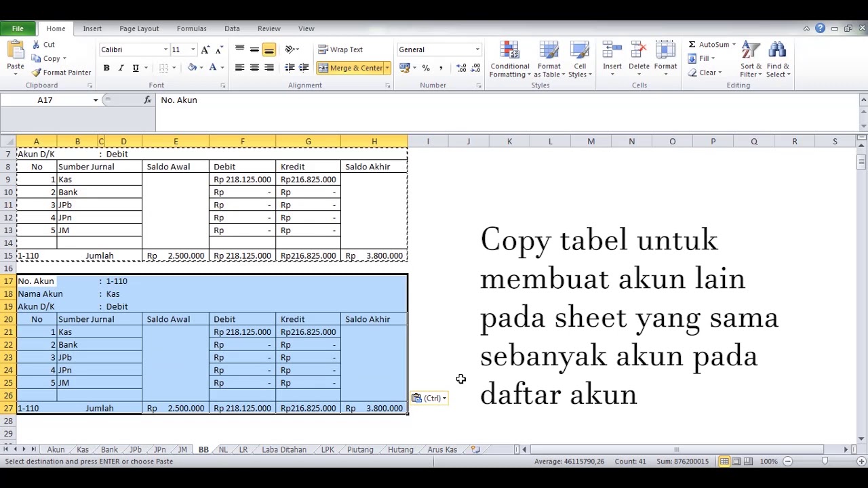
Task: Increase indent in Alignment group
Action: point(304,68)
